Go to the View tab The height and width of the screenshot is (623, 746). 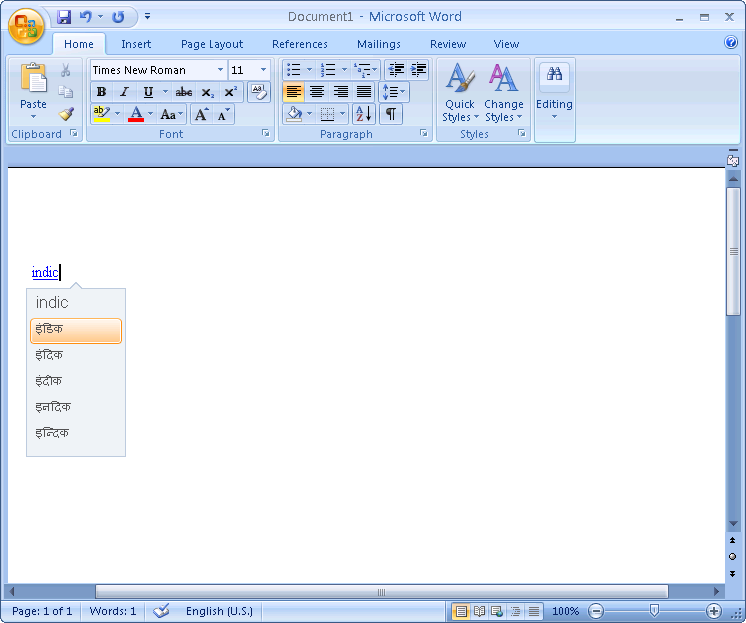[x=506, y=44]
